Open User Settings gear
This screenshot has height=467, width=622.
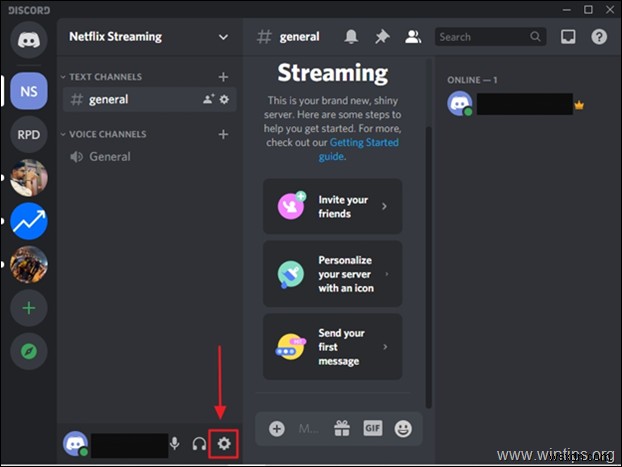(x=224, y=444)
